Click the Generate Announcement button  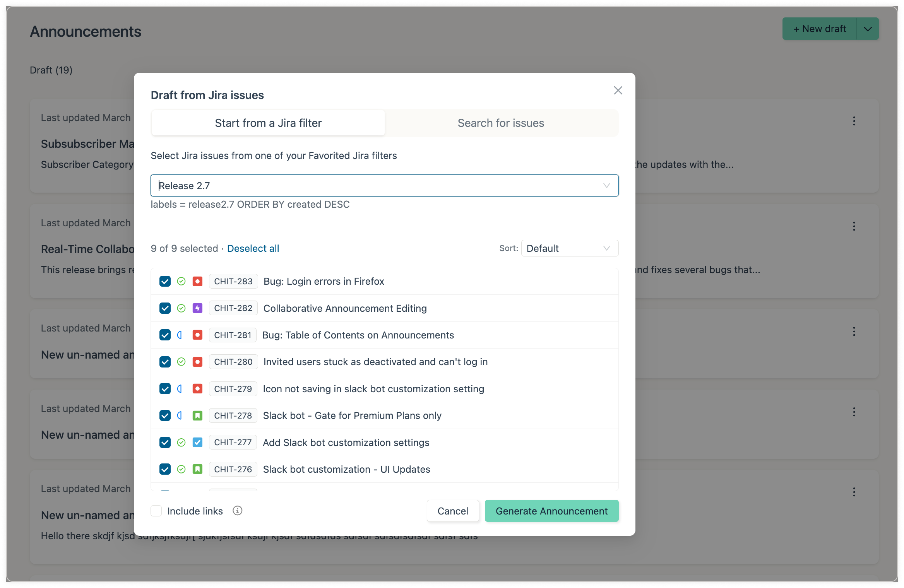pyautogui.click(x=551, y=511)
